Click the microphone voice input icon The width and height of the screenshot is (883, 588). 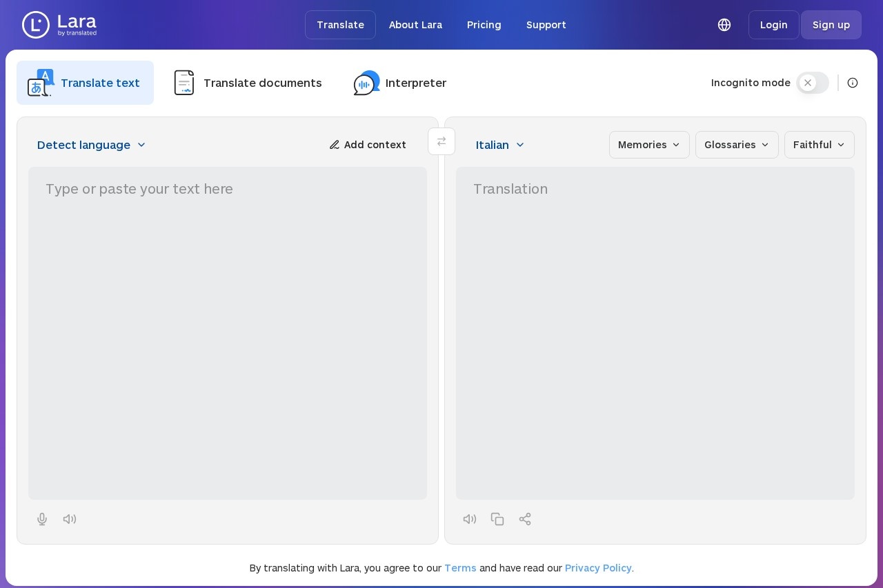pos(42,519)
